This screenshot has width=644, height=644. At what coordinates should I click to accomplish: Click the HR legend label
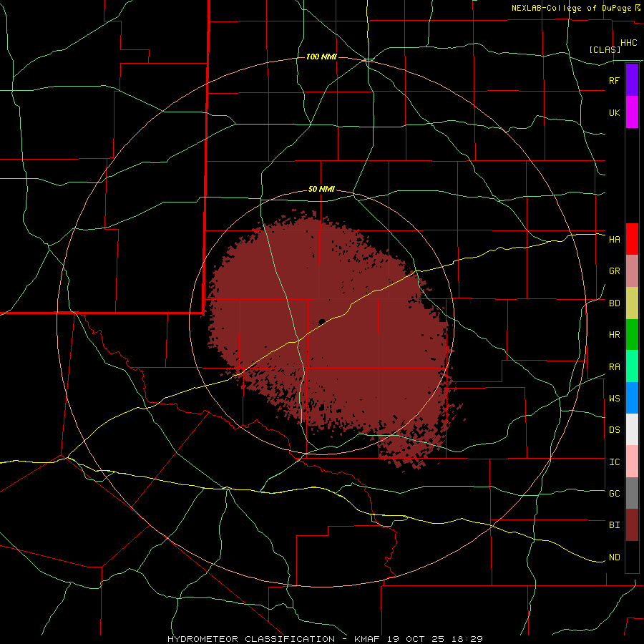pos(614,335)
